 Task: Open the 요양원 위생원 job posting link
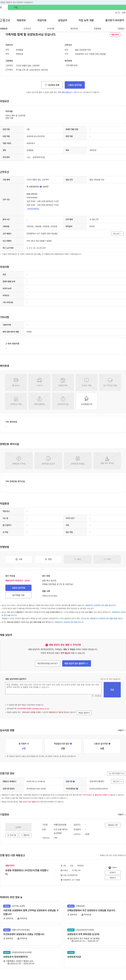coord(27,872)
